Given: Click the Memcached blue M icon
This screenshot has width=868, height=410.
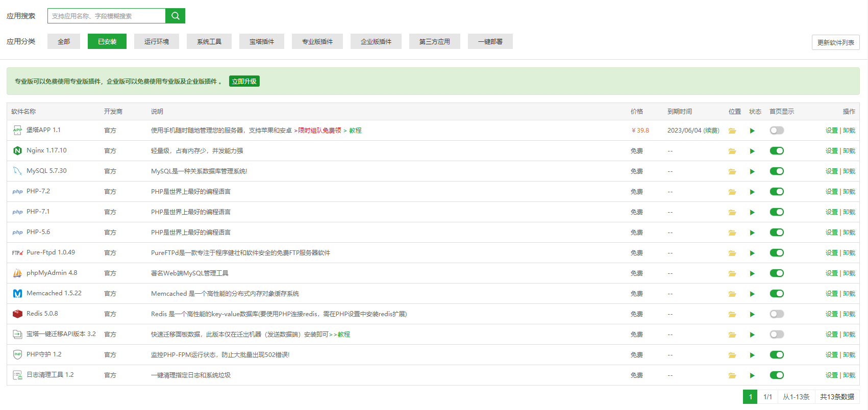Looking at the screenshot, I should [x=17, y=293].
